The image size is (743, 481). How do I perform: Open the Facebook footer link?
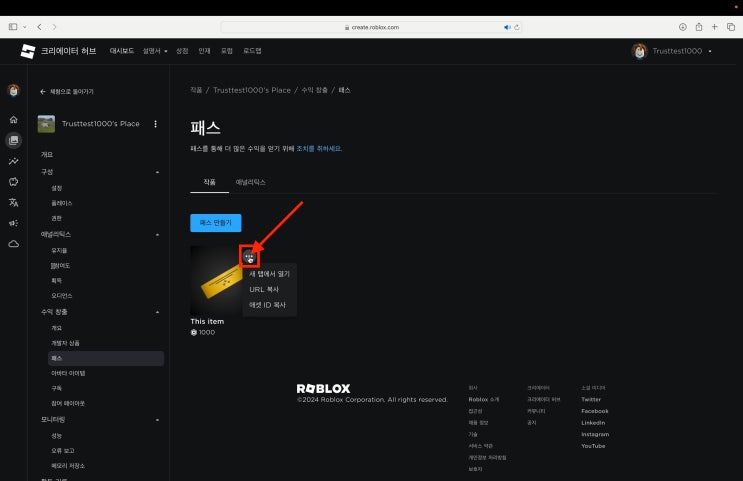point(595,411)
